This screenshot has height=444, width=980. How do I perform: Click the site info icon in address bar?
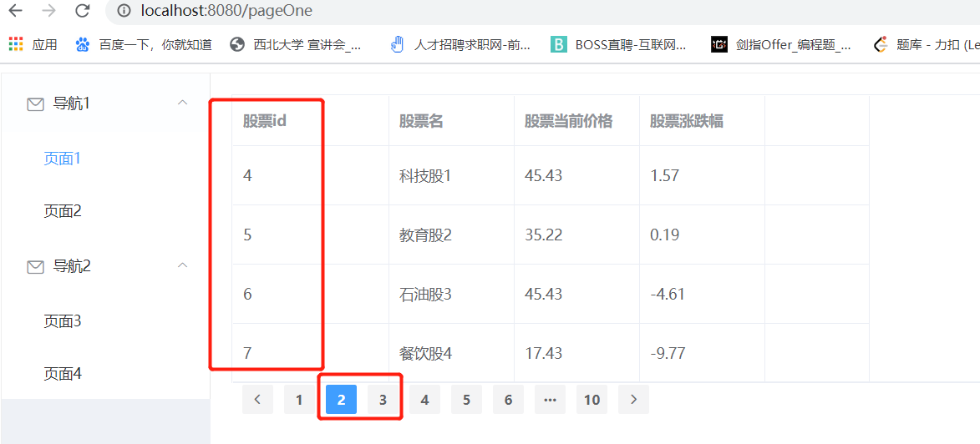[125, 11]
